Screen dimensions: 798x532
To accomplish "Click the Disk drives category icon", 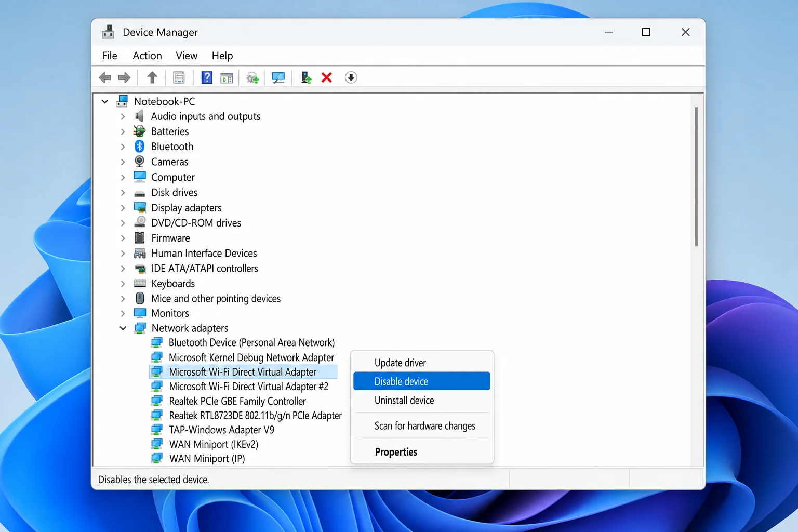I will pos(139,193).
